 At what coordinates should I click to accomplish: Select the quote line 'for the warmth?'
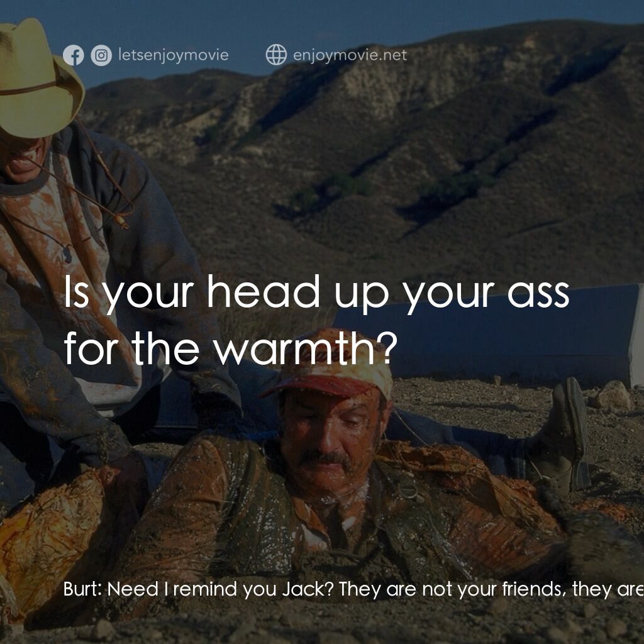pos(231,349)
